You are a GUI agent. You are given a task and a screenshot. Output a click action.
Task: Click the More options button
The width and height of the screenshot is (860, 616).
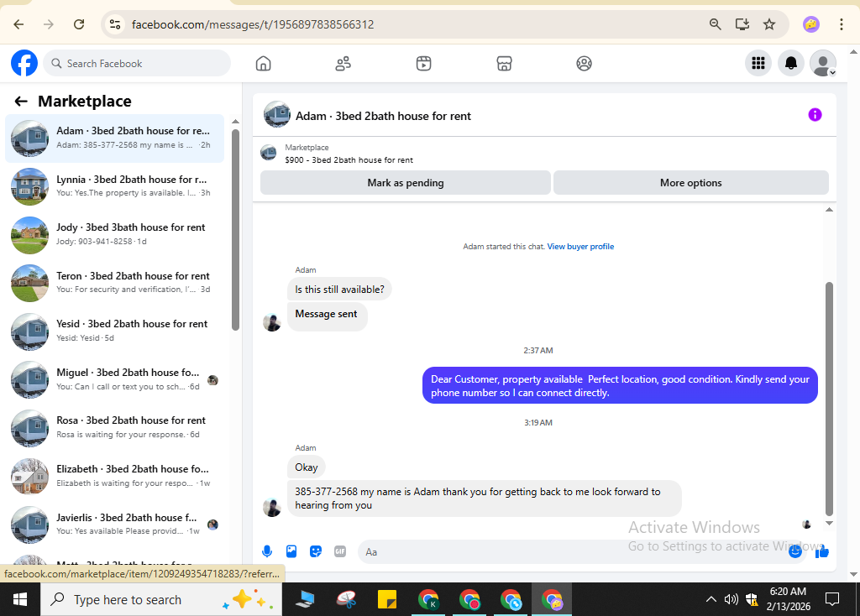(690, 183)
